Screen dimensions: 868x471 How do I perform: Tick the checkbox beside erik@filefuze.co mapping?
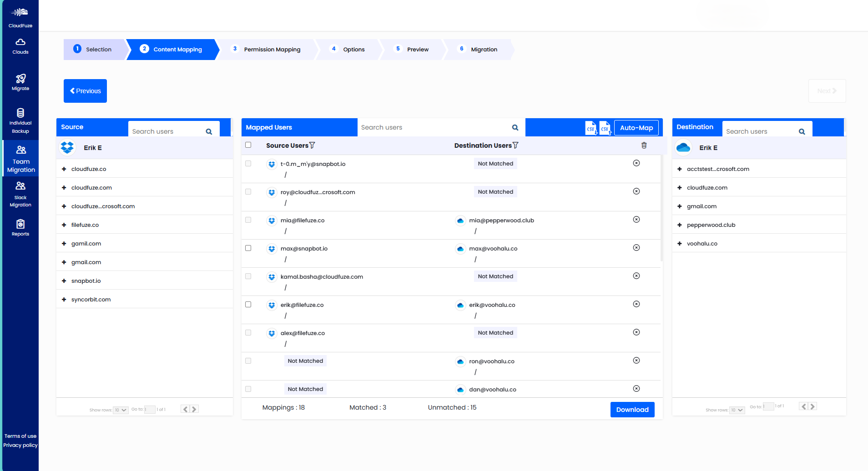click(x=248, y=304)
